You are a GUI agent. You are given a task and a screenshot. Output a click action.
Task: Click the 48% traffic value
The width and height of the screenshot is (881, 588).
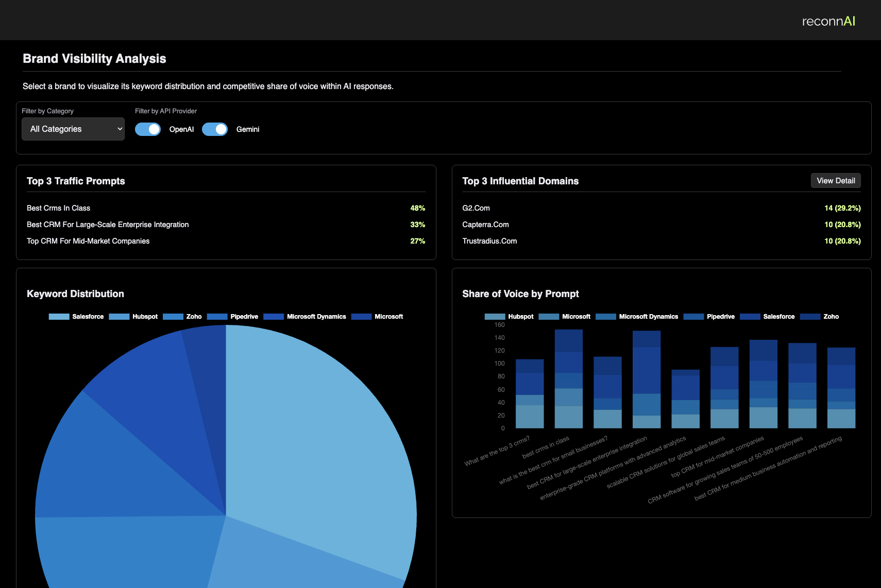[418, 208]
